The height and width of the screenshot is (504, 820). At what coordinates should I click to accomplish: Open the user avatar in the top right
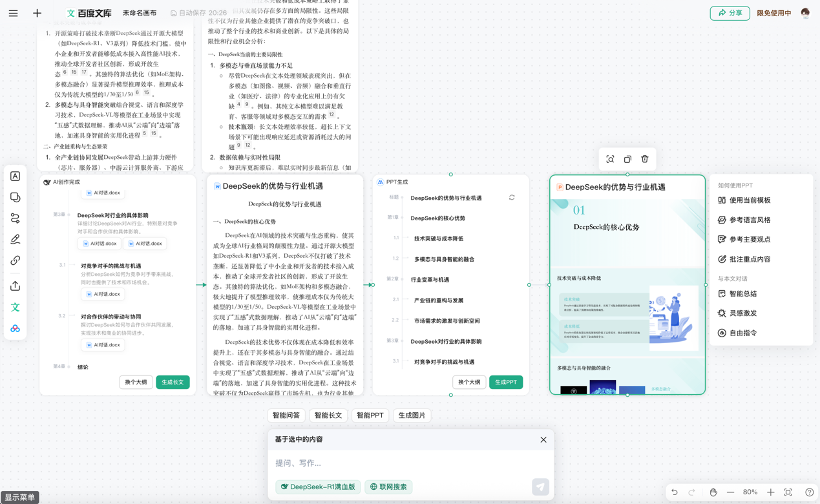805,13
